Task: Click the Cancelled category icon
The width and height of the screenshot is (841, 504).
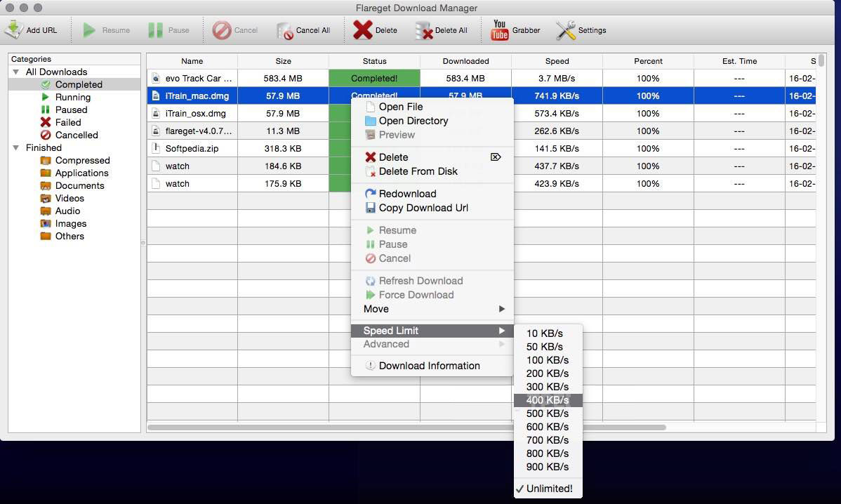Action: 46,135
